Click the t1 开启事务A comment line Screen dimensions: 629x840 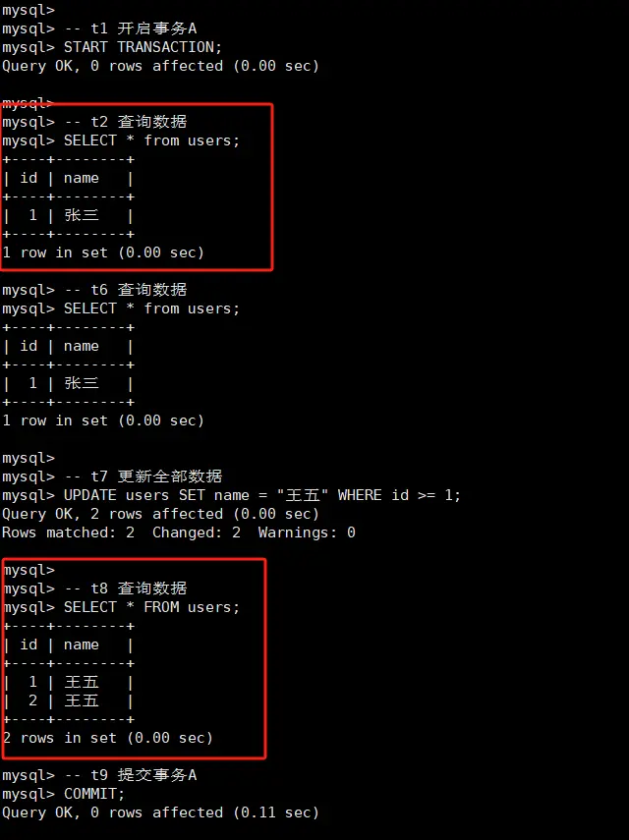click(x=99, y=28)
